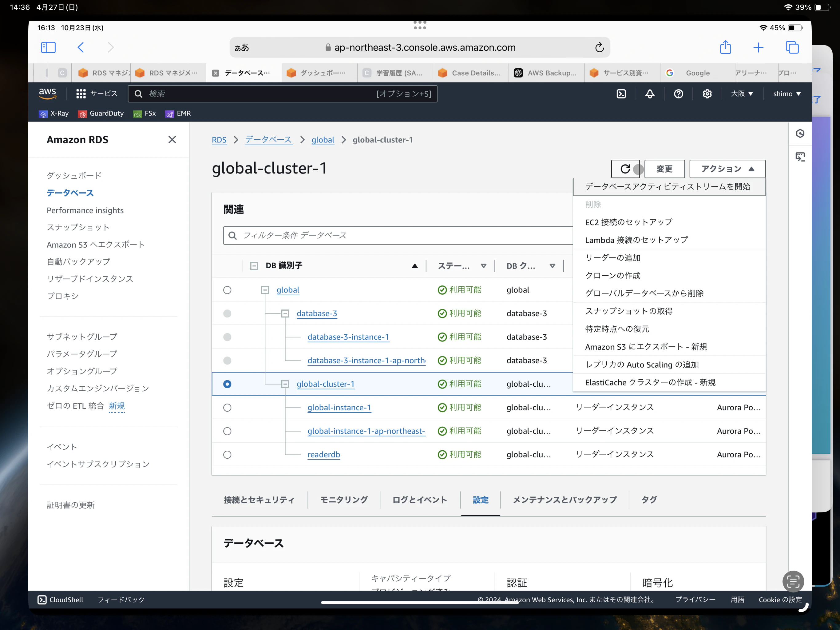Select radio for global-instance-1 row

(x=227, y=408)
